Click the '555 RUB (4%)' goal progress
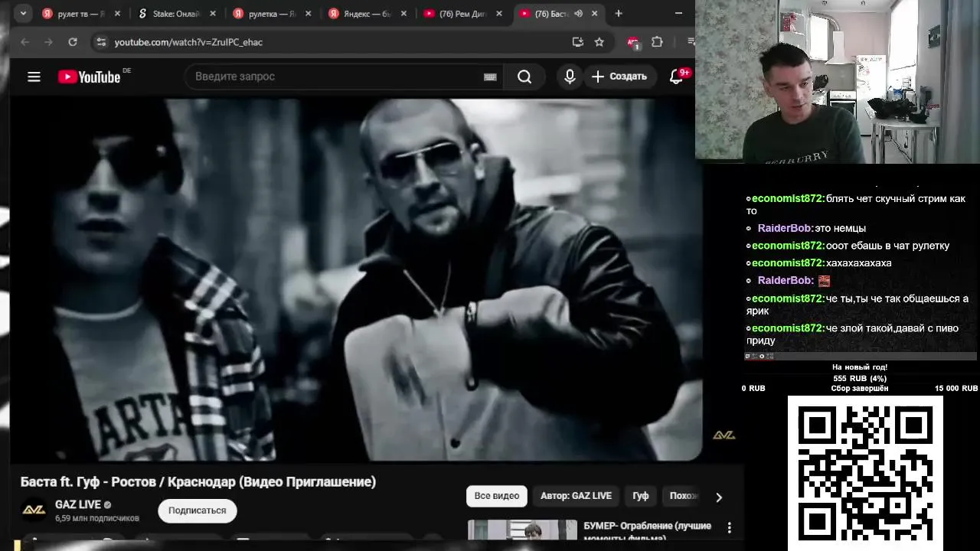Viewport: 980px width, 551px height. [860, 378]
